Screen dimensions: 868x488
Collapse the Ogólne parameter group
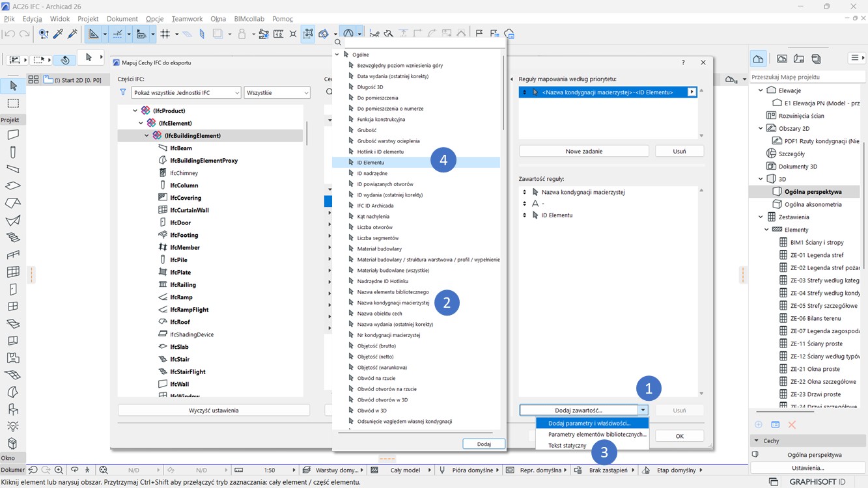[x=337, y=55]
